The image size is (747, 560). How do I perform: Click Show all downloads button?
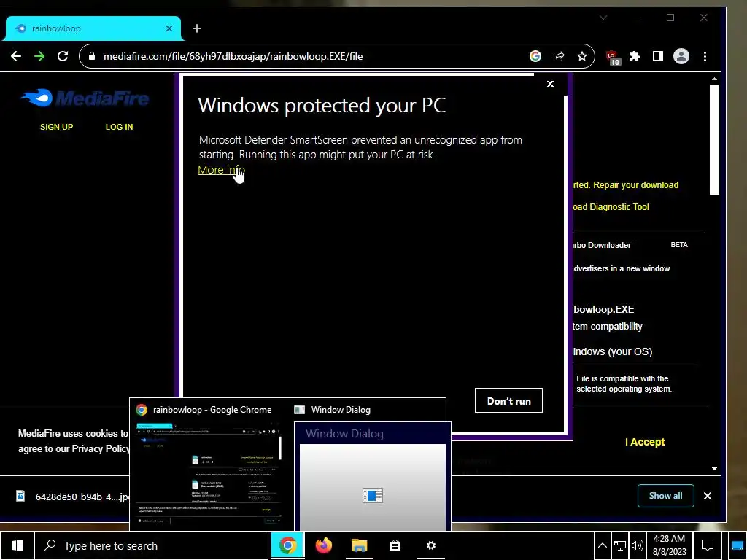(x=665, y=496)
